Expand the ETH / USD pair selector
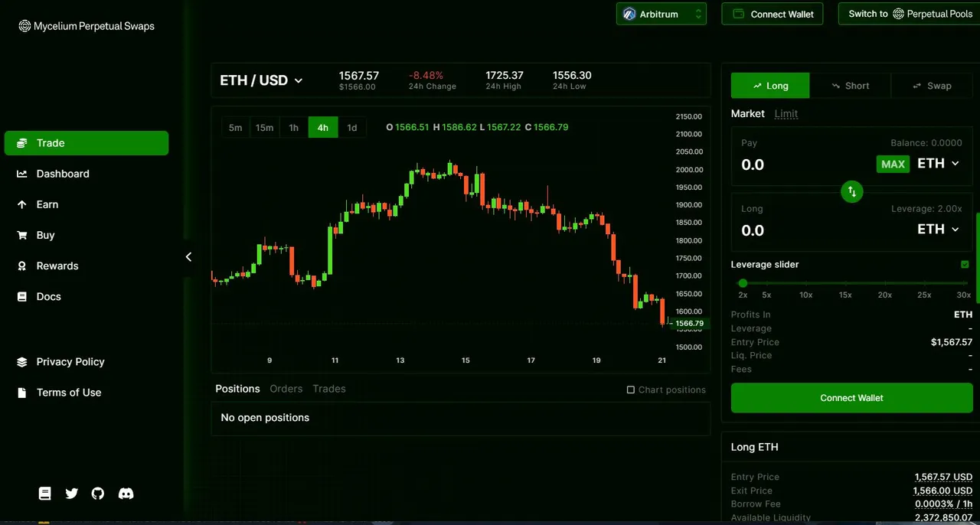This screenshot has height=525, width=980. coord(261,80)
